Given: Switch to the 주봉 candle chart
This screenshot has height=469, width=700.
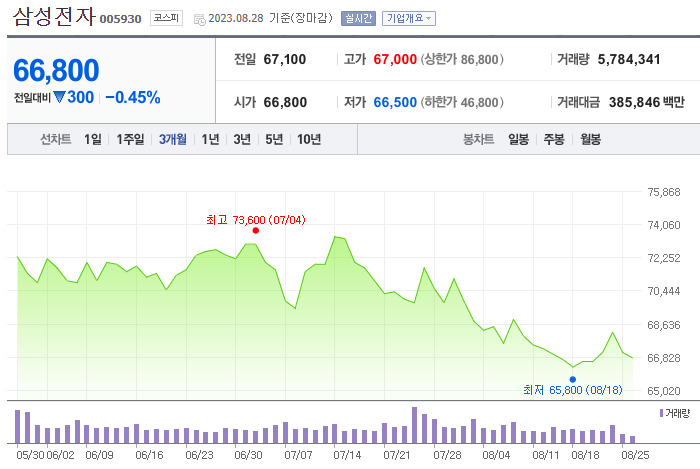Looking at the screenshot, I should (x=554, y=139).
